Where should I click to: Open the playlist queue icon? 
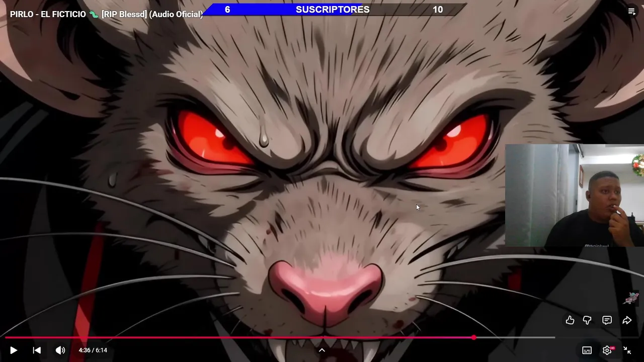click(x=631, y=11)
